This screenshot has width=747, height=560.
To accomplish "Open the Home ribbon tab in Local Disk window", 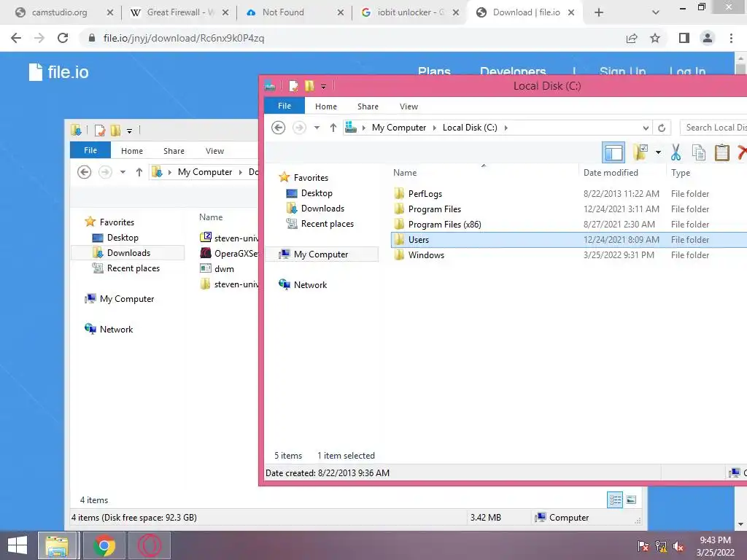I will click(x=326, y=106).
